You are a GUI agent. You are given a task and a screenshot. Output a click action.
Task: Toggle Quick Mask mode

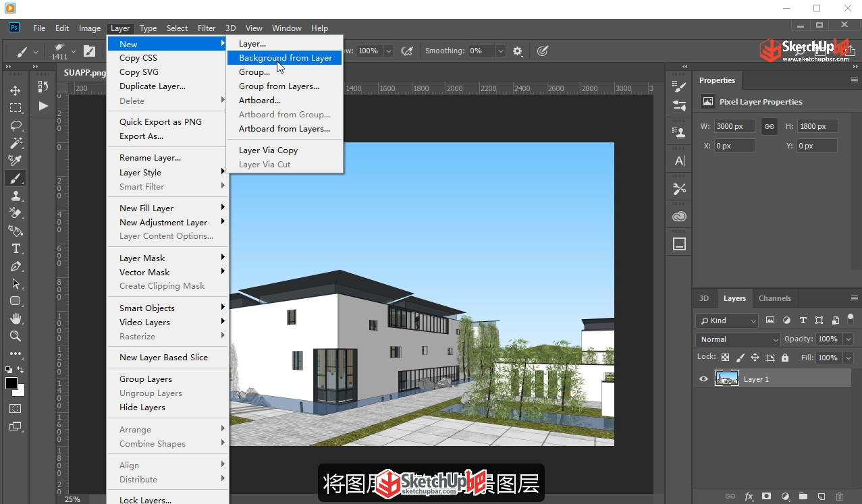(15, 409)
